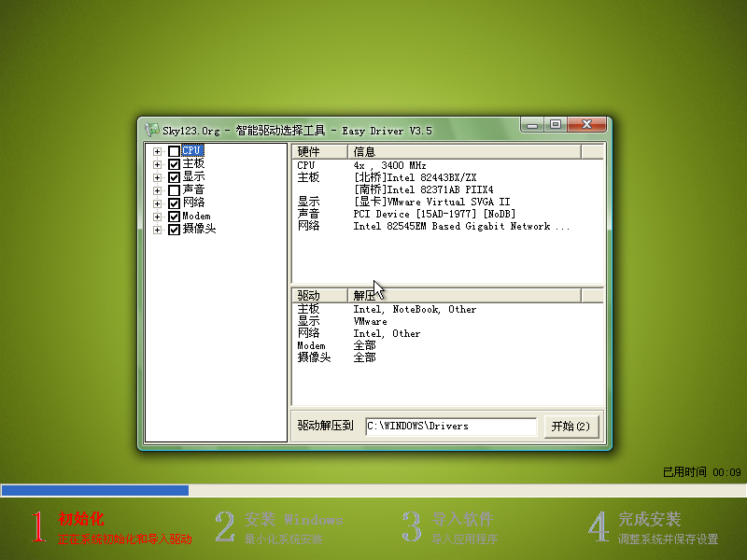Close the Easy Driver window
This screenshot has width=747, height=560.
pos(587,124)
